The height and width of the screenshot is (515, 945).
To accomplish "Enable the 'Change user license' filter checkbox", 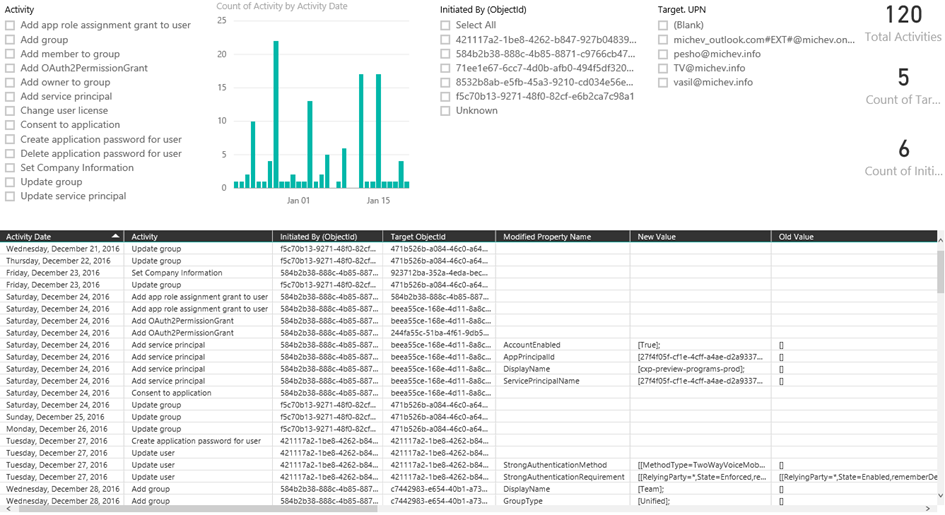I will click(10, 111).
